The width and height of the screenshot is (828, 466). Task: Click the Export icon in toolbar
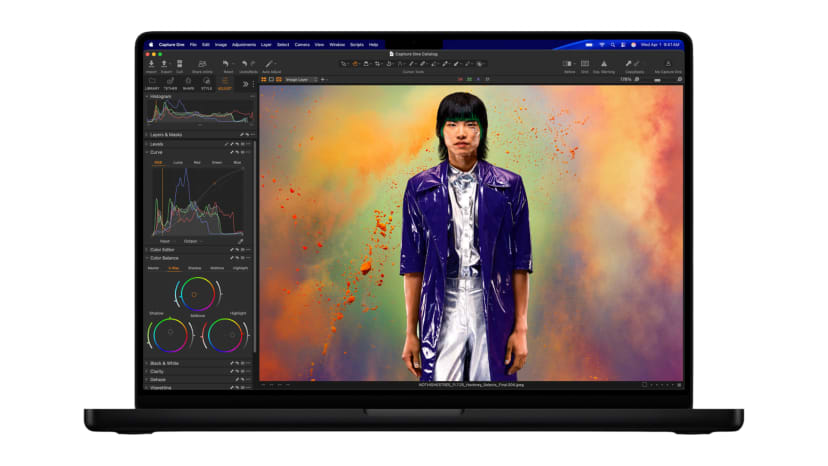165,63
